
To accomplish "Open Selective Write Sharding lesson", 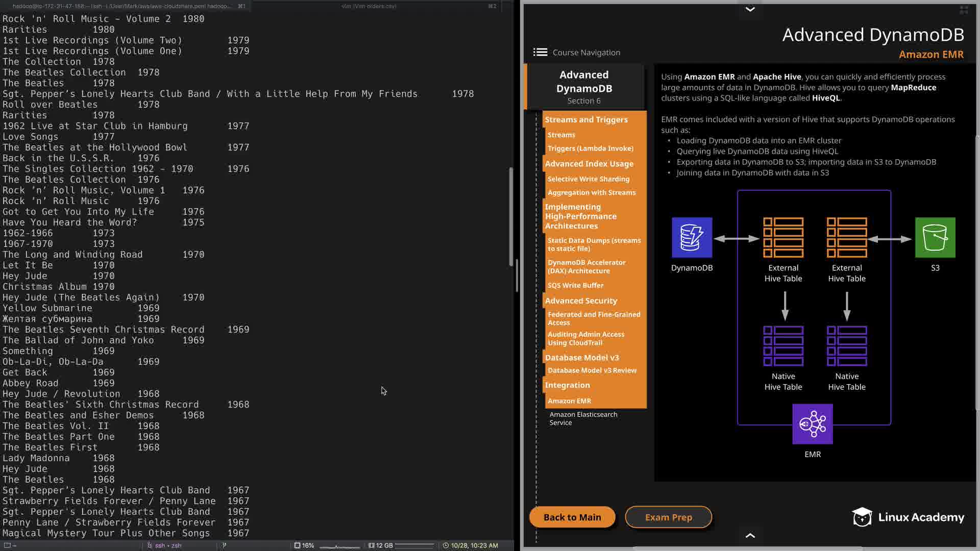I will click(x=588, y=179).
